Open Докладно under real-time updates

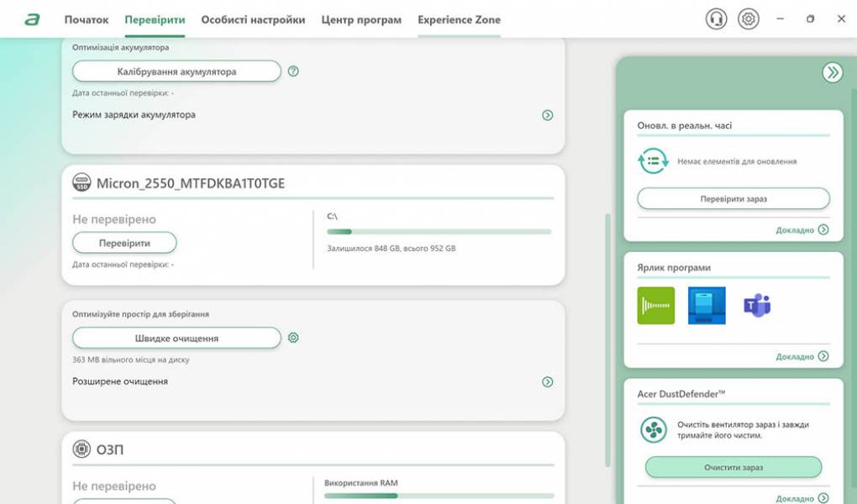[802, 230]
